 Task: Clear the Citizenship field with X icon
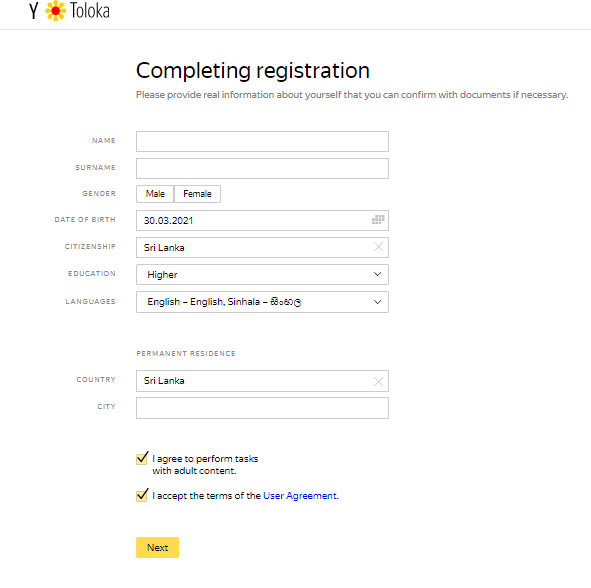click(x=378, y=247)
